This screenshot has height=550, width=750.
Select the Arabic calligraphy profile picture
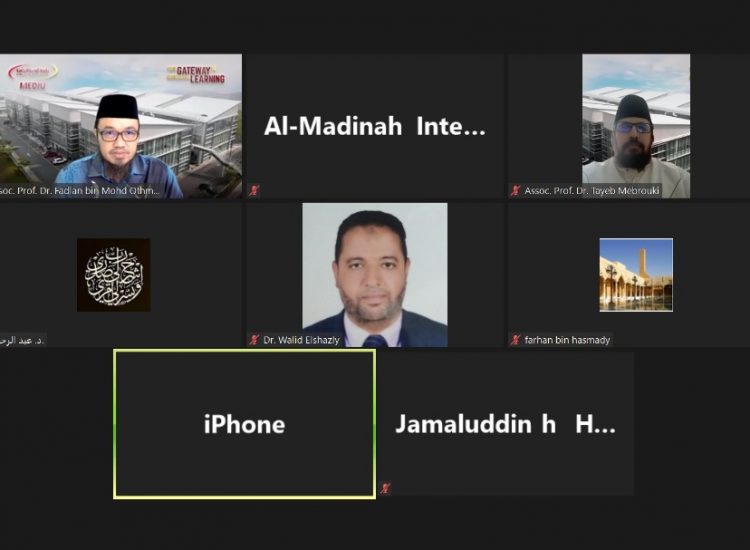point(114,275)
